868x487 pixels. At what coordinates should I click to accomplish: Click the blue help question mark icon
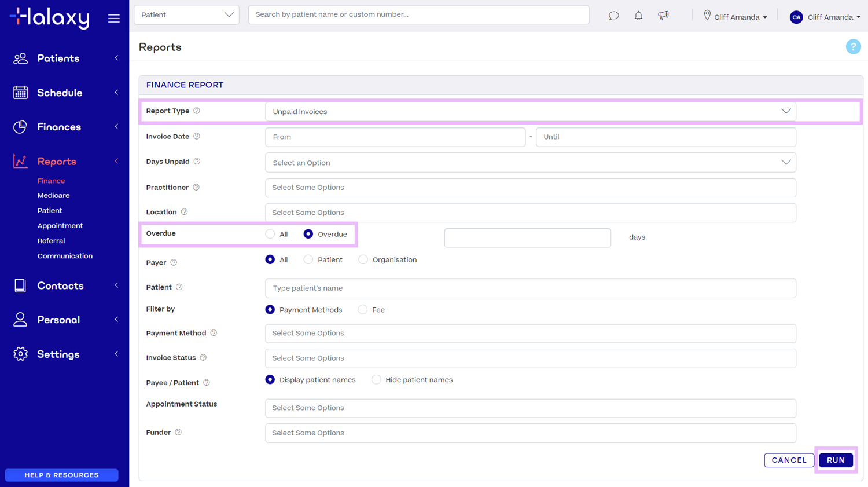[x=853, y=46]
